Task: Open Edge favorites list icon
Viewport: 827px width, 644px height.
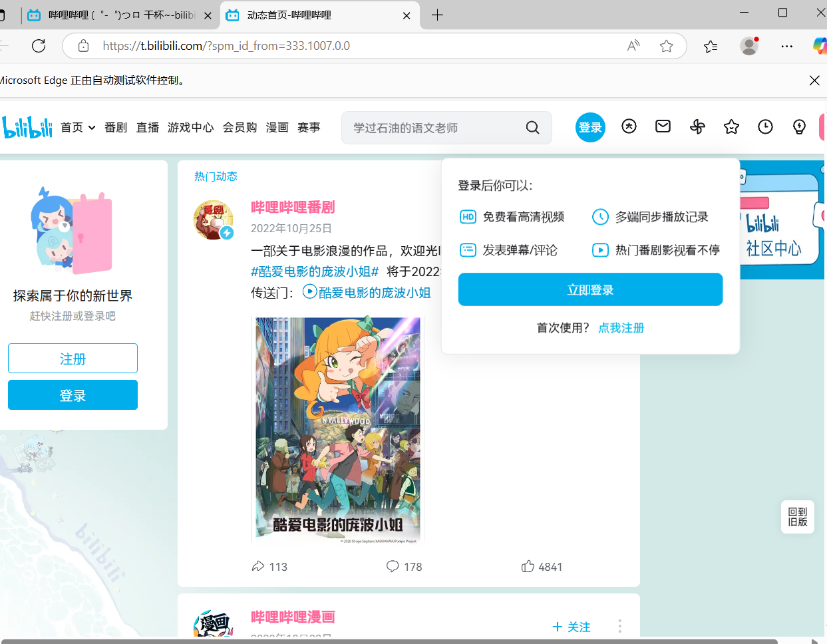Action: pyautogui.click(x=711, y=46)
